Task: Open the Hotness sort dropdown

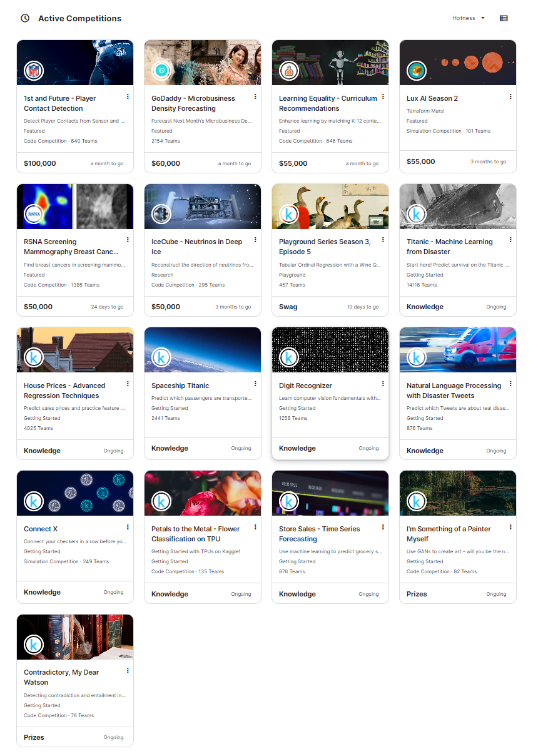Action: pos(469,18)
